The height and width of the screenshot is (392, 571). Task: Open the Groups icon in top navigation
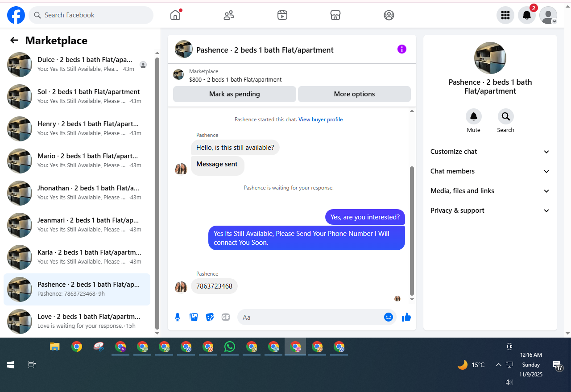pyautogui.click(x=389, y=15)
